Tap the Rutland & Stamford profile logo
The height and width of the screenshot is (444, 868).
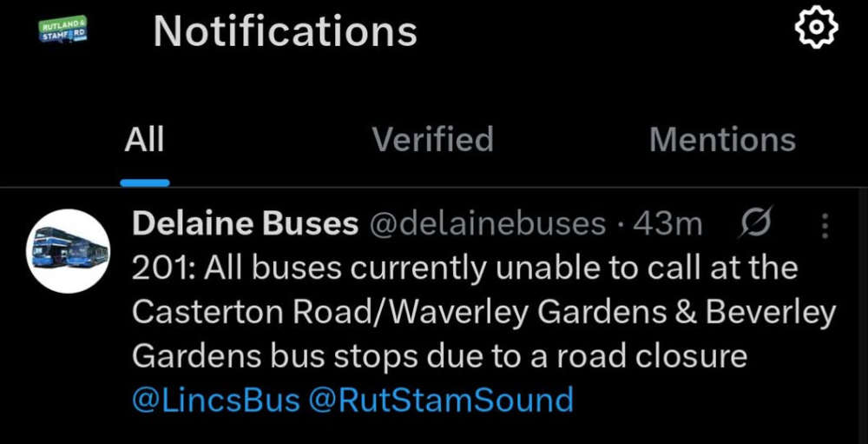(64, 32)
